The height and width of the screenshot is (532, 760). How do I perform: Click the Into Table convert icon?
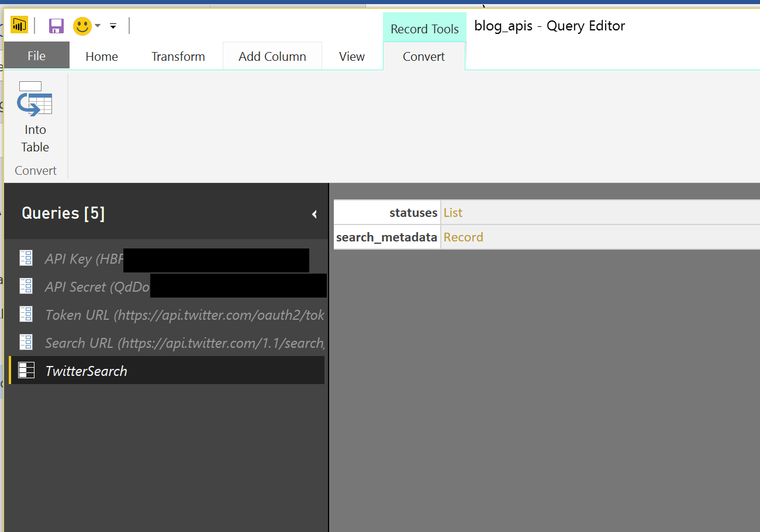click(35, 99)
